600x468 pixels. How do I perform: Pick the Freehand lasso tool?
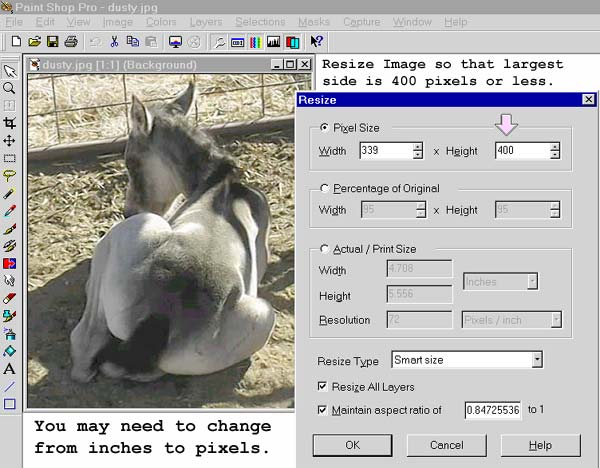9,175
